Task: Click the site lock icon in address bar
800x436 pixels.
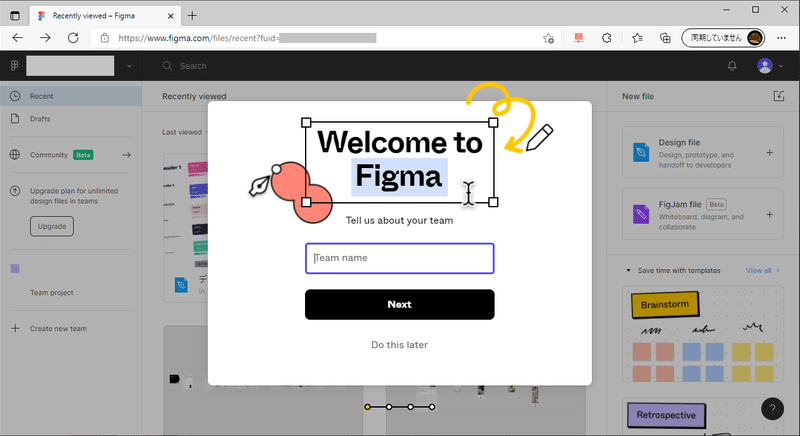Action: [105, 38]
